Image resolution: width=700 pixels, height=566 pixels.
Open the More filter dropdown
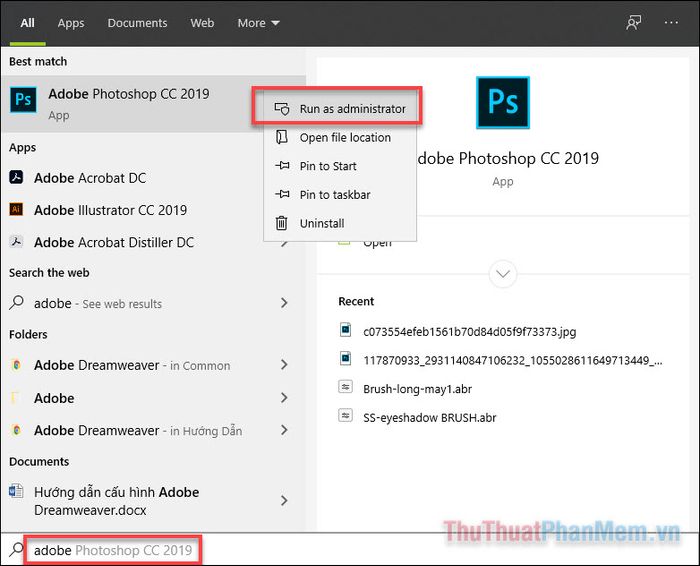coord(258,23)
